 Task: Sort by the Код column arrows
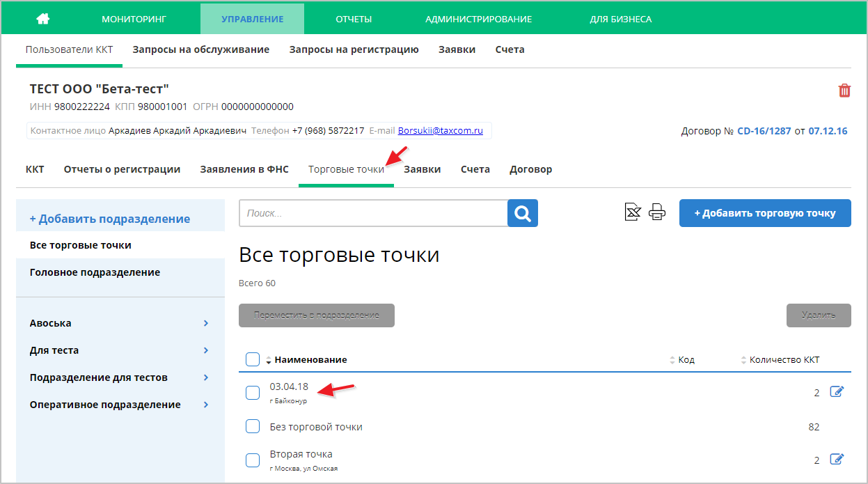click(x=672, y=360)
